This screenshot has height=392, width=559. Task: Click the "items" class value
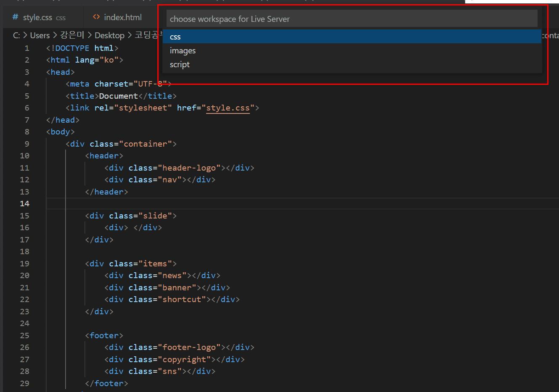155,264
